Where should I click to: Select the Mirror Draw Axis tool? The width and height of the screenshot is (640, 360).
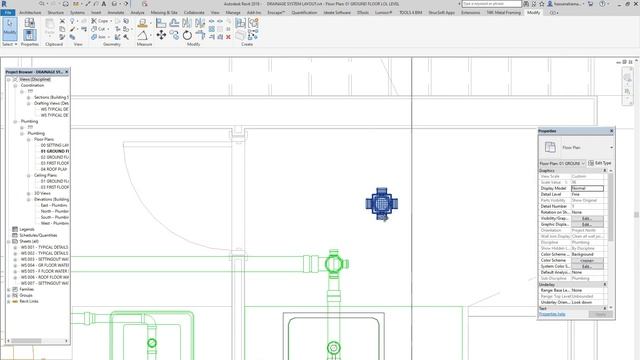click(x=200, y=23)
